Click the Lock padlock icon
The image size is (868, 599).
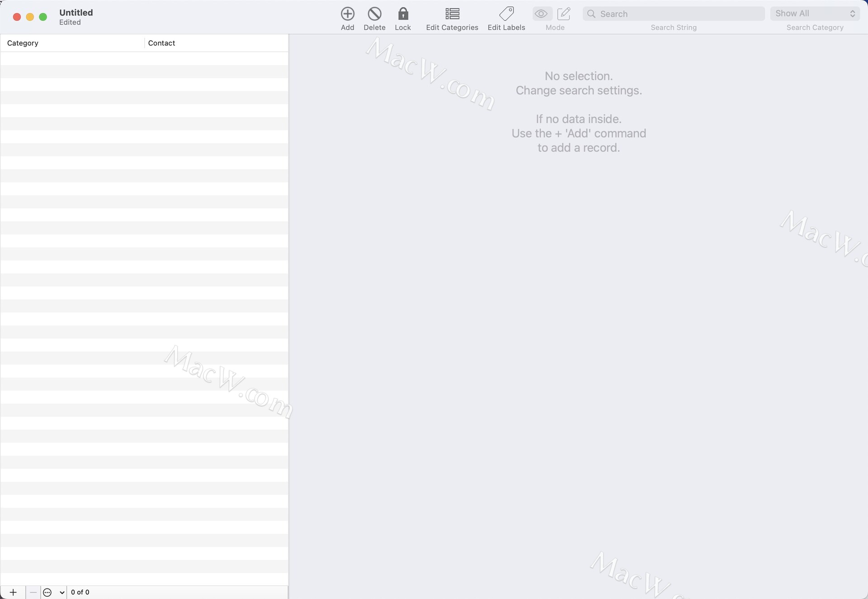point(403,14)
